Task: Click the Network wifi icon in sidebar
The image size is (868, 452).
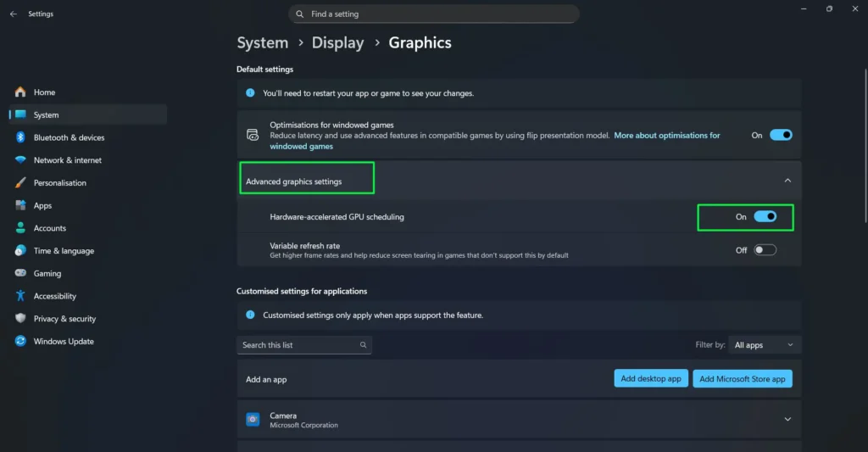Action: (20, 160)
